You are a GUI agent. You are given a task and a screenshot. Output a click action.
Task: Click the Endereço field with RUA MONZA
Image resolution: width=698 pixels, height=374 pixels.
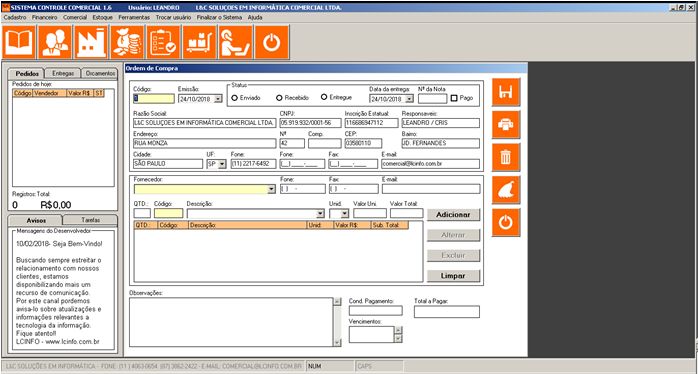(205, 143)
